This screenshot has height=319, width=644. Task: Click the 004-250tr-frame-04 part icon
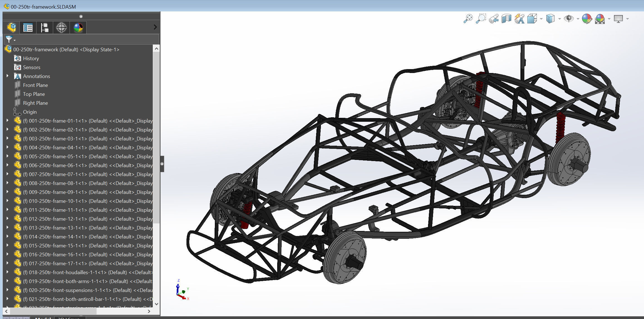point(18,147)
